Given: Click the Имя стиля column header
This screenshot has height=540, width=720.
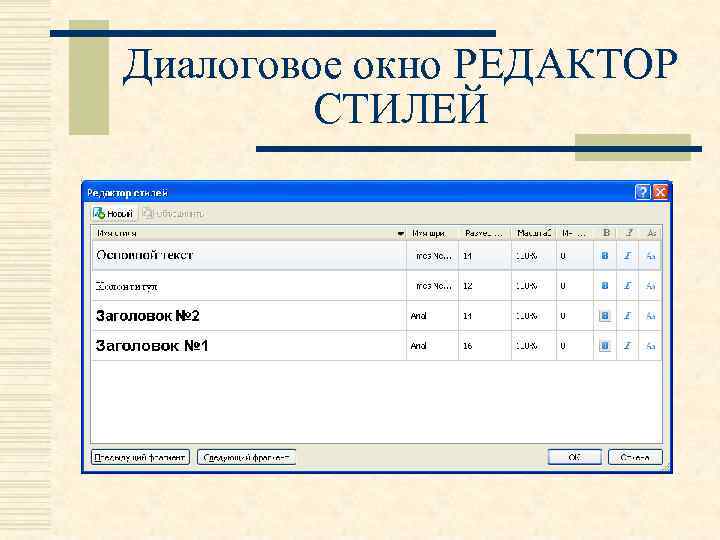Looking at the screenshot, I should tap(249, 233).
